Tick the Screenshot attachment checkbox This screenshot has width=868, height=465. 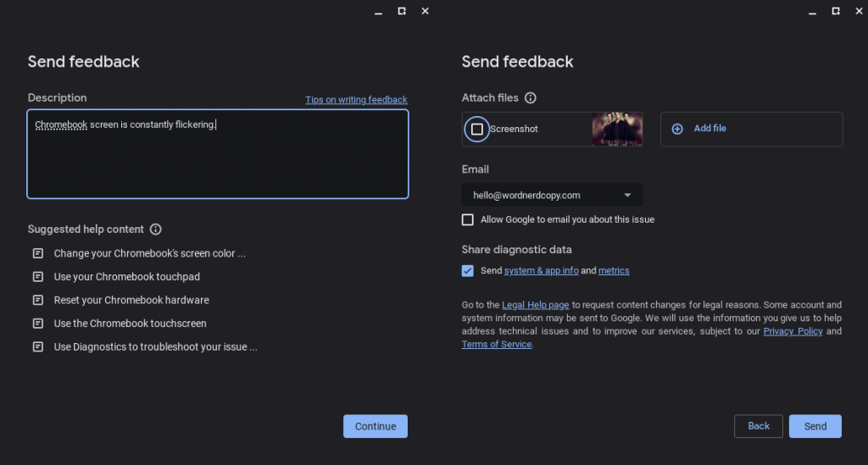(x=477, y=129)
